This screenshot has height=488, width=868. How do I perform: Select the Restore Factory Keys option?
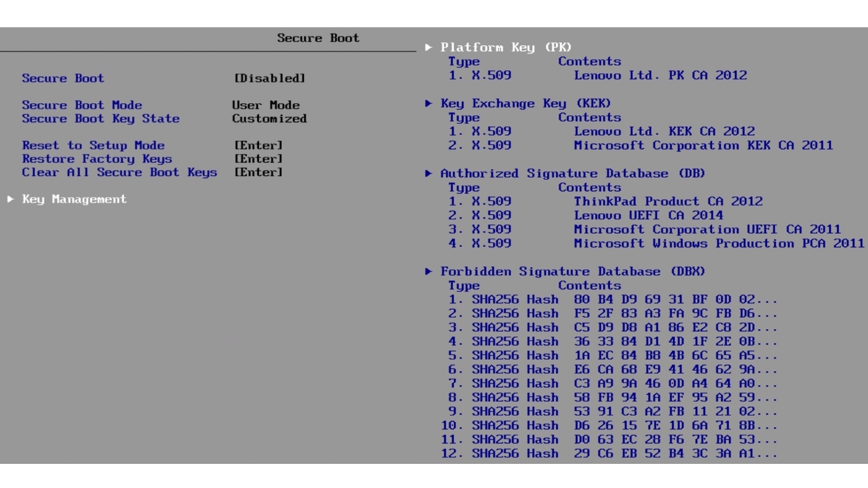[x=97, y=159]
